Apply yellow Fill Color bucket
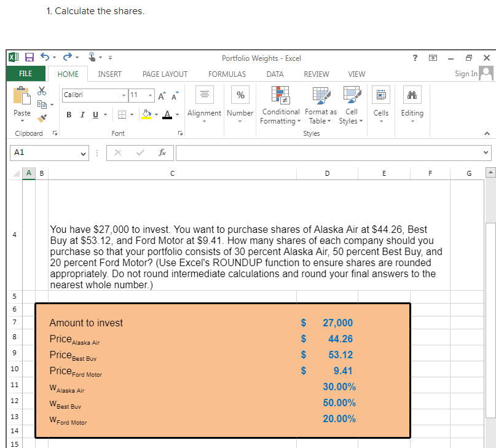The height and width of the screenshot is (448, 496). tap(146, 114)
